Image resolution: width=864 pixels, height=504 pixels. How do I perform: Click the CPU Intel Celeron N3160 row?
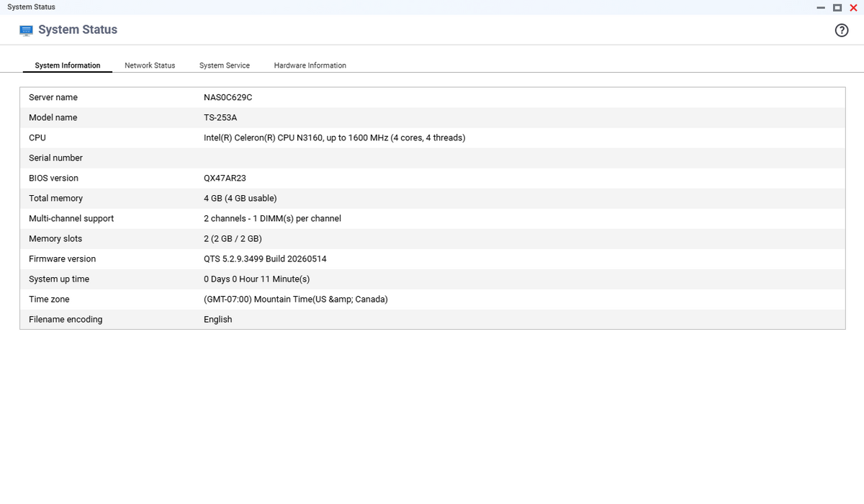(432, 138)
